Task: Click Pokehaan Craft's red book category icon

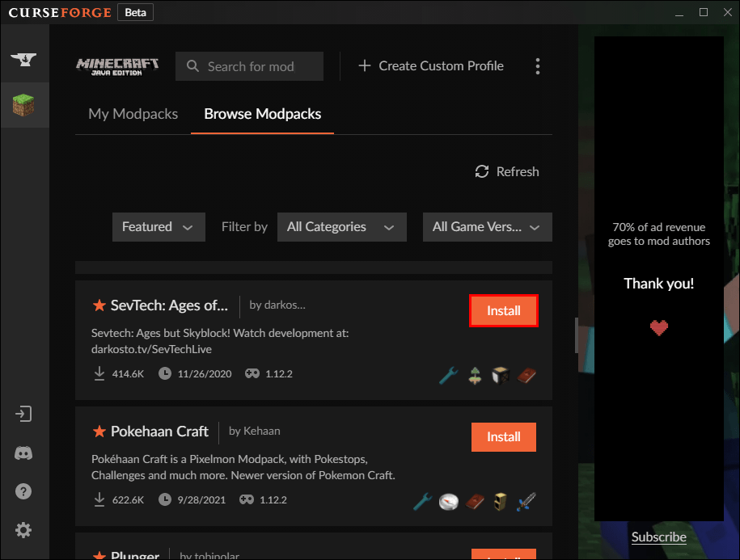Action: 475,502
